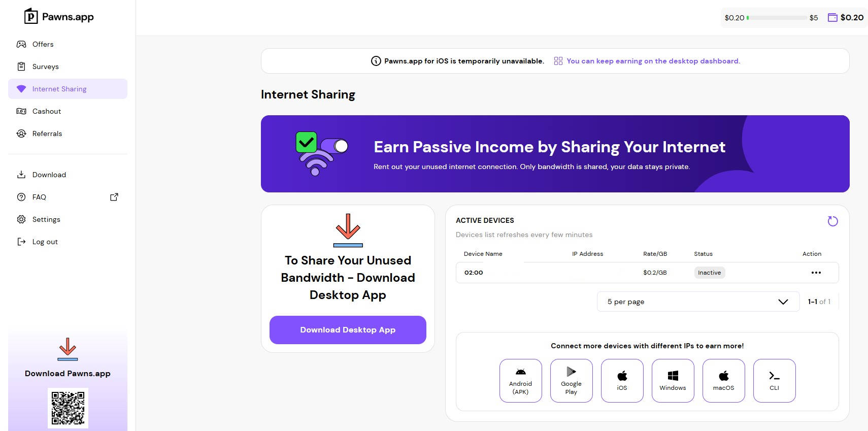Image resolution: width=868 pixels, height=431 pixels.
Task: Open the Cashout section
Action: [x=46, y=111]
